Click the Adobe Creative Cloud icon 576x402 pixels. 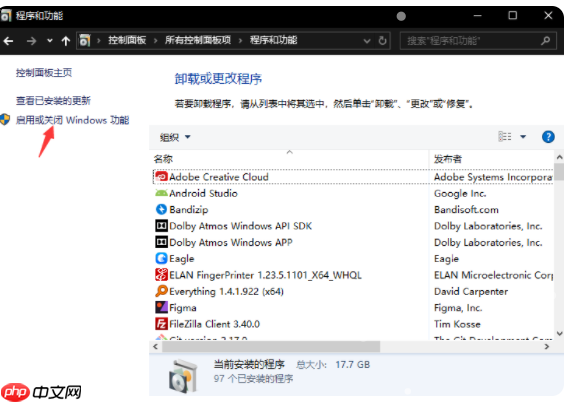161,177
